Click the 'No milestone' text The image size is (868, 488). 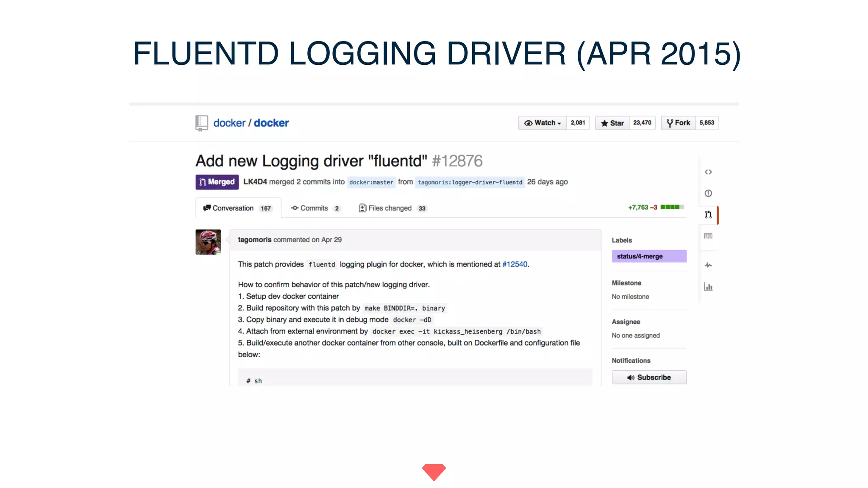(630, 297)
